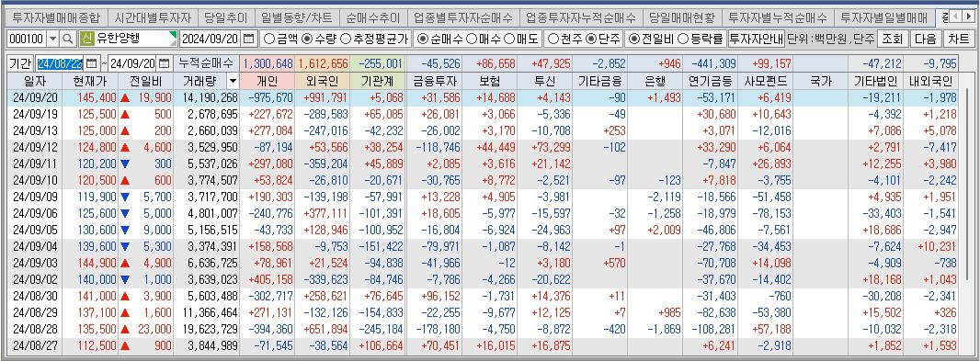Click the 2024/09/20 date field
This screenshot has height=361, width=980.
211,39
